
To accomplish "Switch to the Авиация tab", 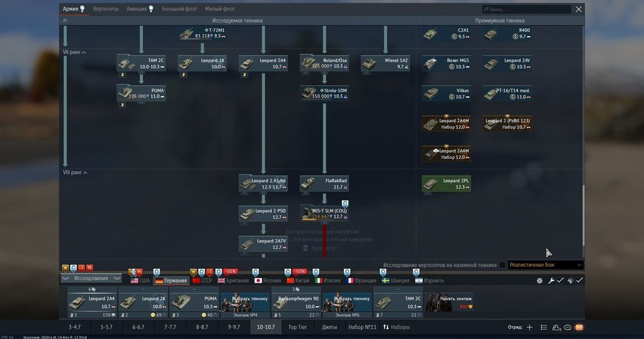I will (140, 8).
